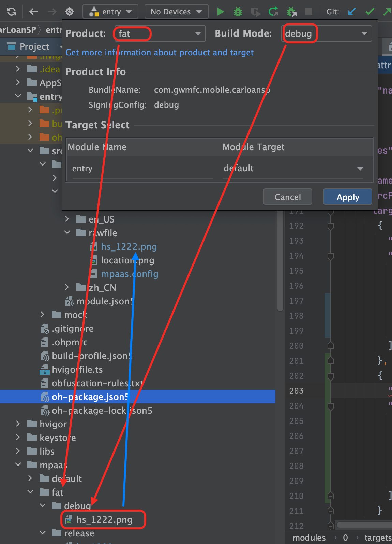
Task: Collapse the mpaas folder
Action: [18, 465]
